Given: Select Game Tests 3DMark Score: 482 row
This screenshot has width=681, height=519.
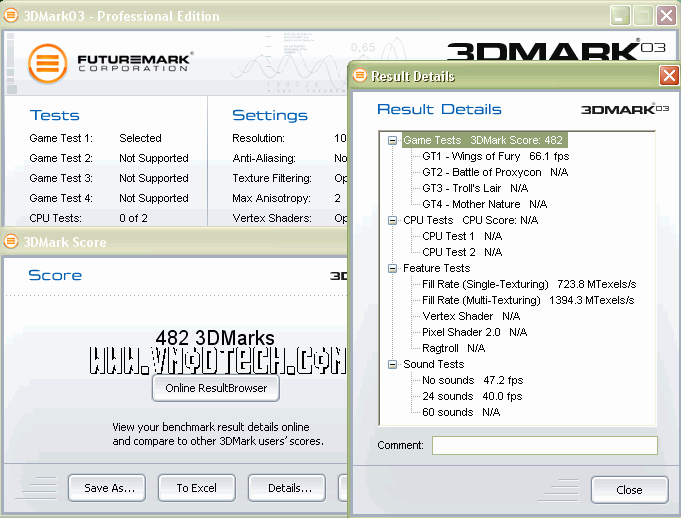Looking at the screenshot, I should click(x=484, y=140).
